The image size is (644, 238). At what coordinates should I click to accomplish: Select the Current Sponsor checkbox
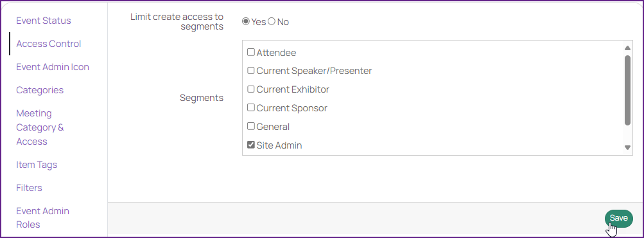[x=250, y=107]
